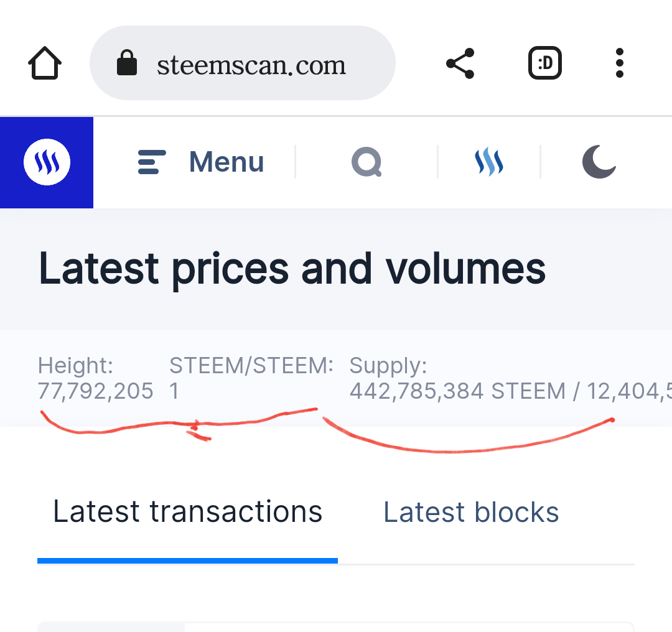
Task: Tap the browser home icon
Action: [45, 63]
